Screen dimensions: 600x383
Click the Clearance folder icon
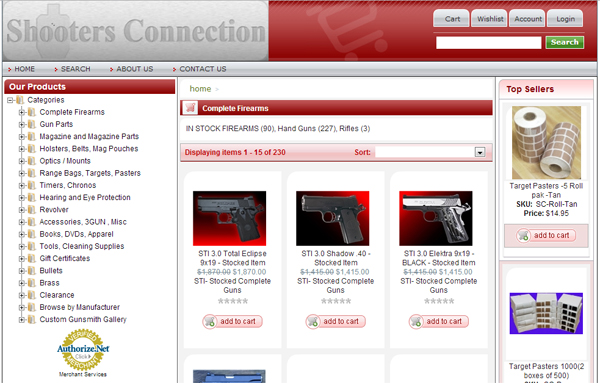[32, 295]
